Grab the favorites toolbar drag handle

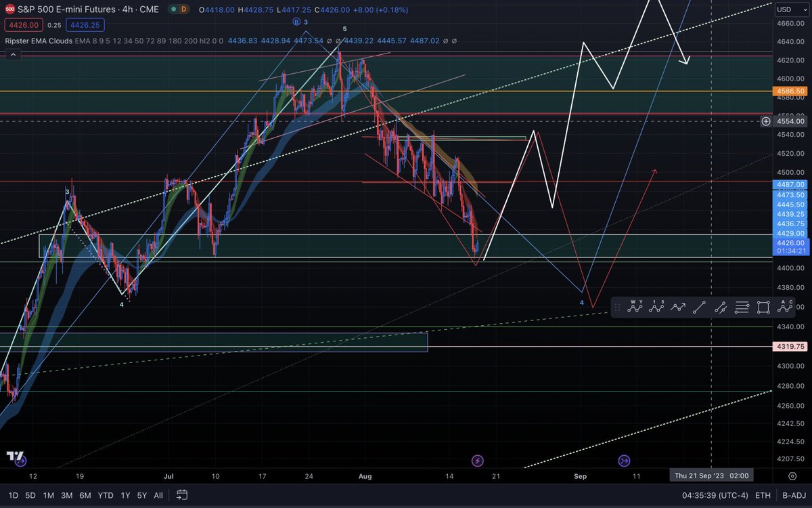coord(616,308)
